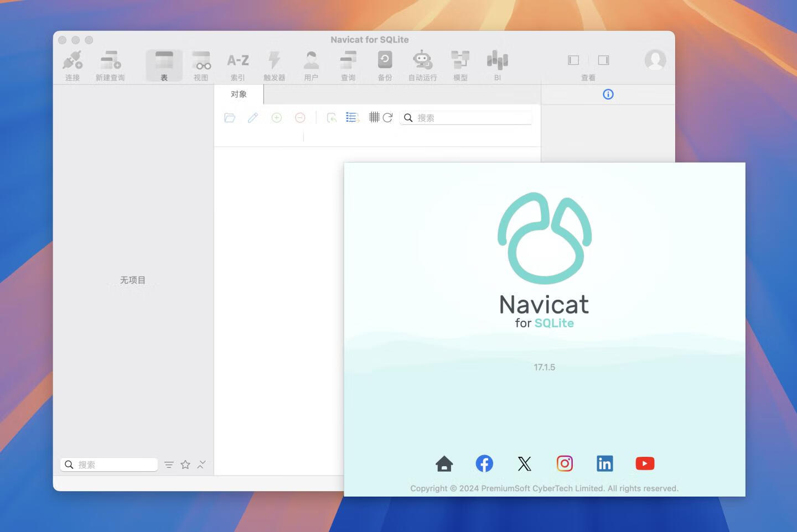Open the home website icon on splash
The width and height of the screenshot is (797, 532).
(x=444, y=463)
